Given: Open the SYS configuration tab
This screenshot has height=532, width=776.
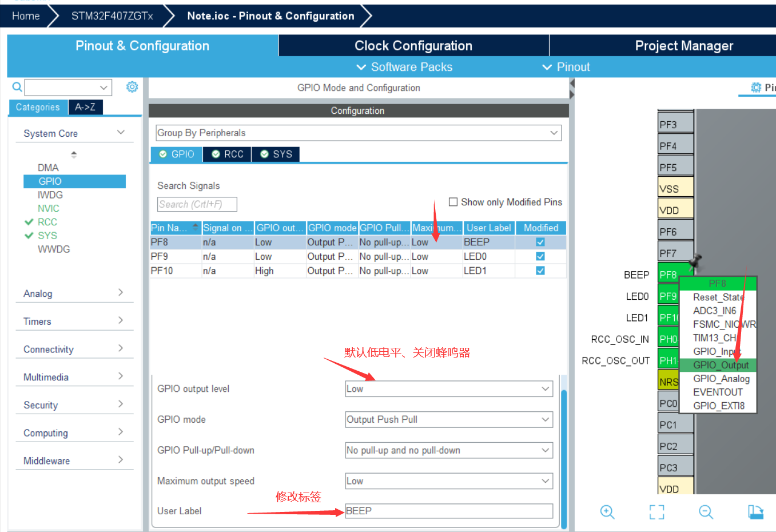Looking at the screenshot, I should tap(276, 154).
